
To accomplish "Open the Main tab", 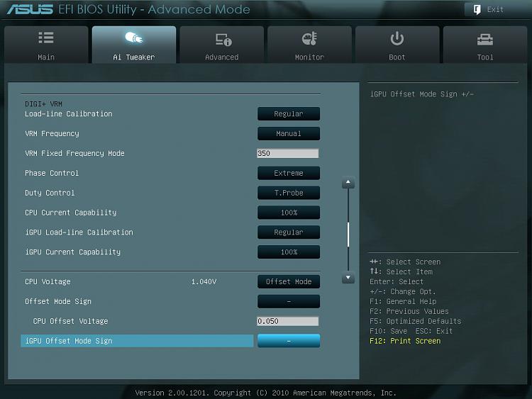I will click(46, 45).
